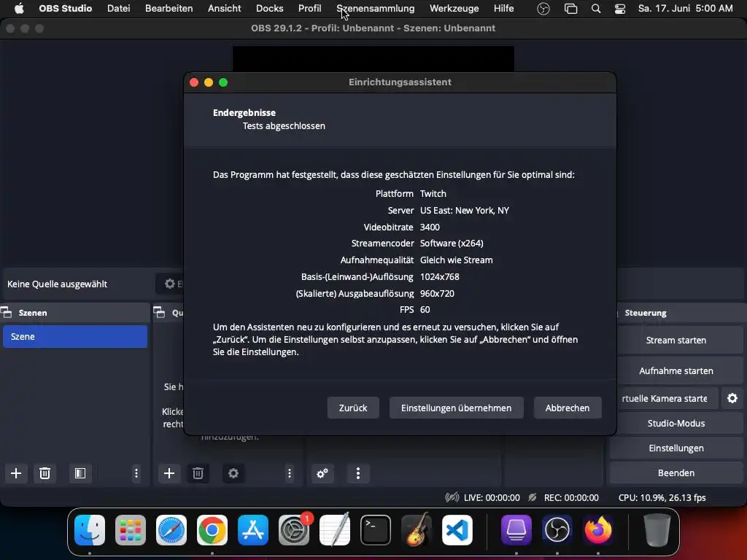Viewport: 747px width, 560px height.
Task: Pop out the Quellen dock icon
Action: coord(159,313)
